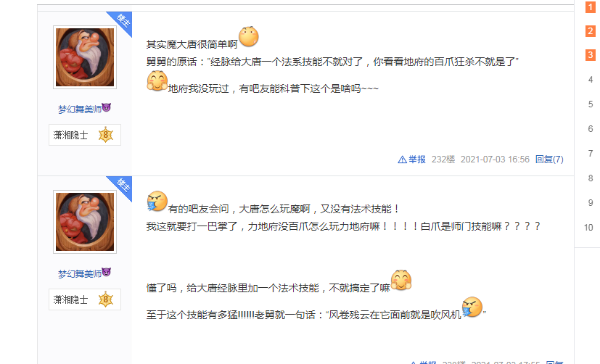Open 梦幻舞美师 profile from first post
This screenshot has height=364, width=600.
coord(80,109)
